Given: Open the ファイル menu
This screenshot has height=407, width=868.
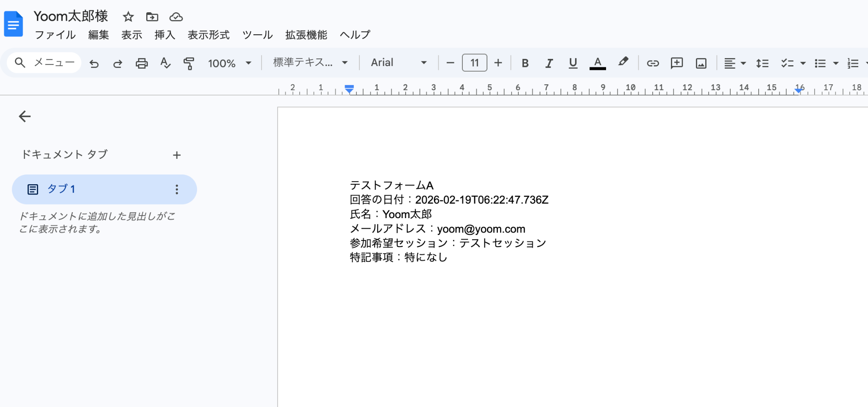Looking at the screenshot, I should pos(55,35).
